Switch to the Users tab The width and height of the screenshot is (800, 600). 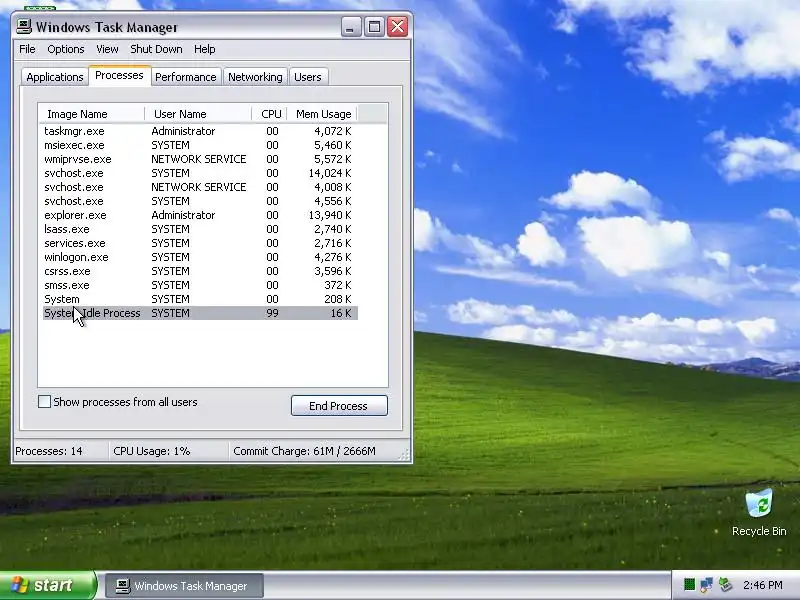tap(308, 77)
